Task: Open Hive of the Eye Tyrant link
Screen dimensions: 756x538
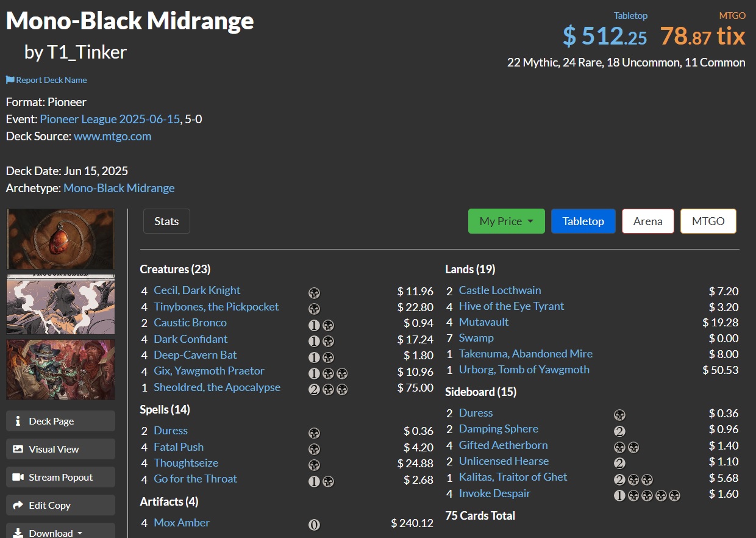Action: click(x=512, y=306)
